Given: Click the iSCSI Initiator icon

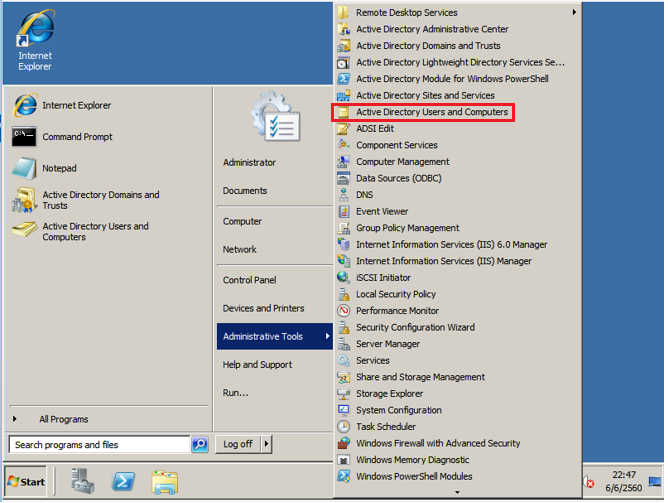Looking at the screenshot, I should click(x=343, y=278).
